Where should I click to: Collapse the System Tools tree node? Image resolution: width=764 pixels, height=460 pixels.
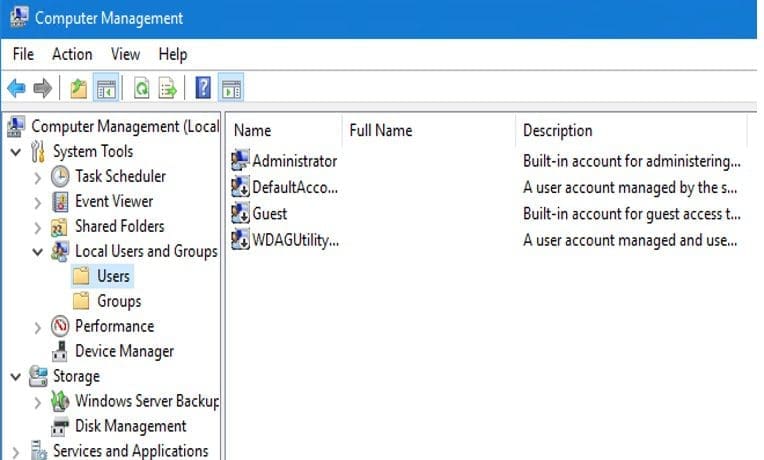tap(16, 152)
